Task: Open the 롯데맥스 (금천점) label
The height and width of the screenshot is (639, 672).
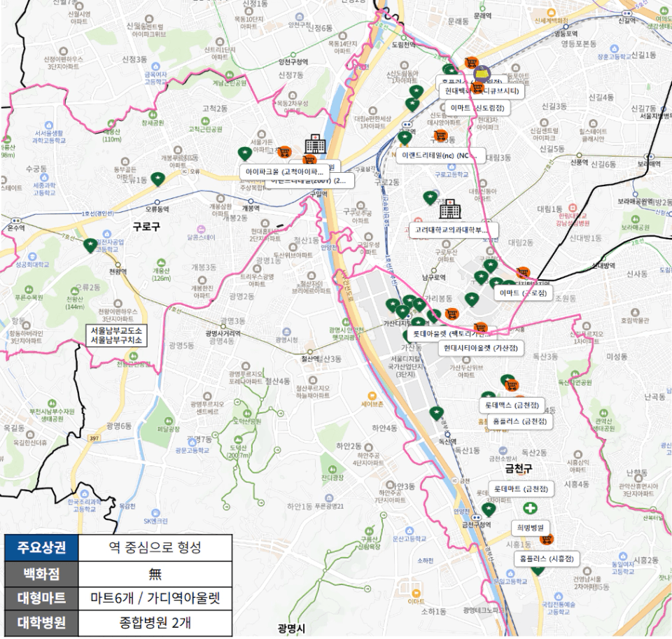Action: pyautogui.click(x=512, y=405)
